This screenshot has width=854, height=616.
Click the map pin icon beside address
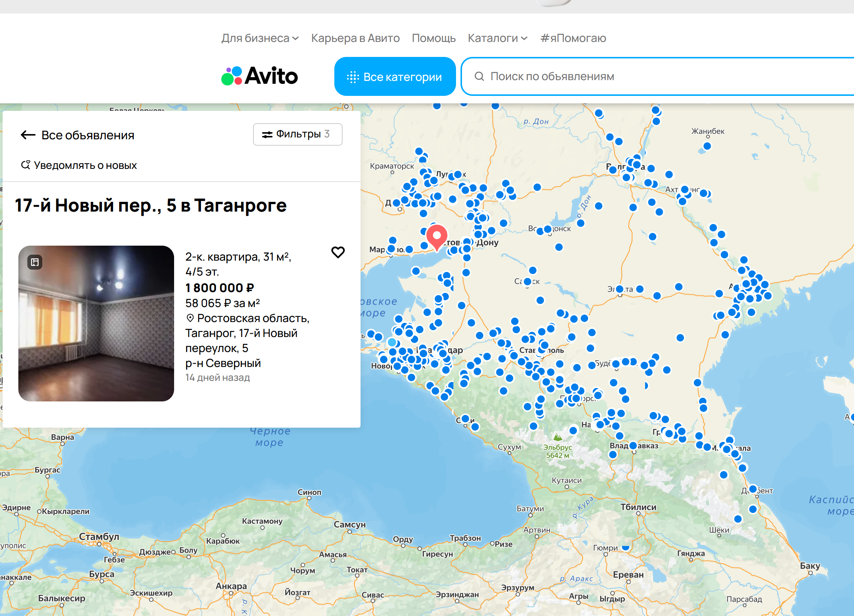coord(190,318)
